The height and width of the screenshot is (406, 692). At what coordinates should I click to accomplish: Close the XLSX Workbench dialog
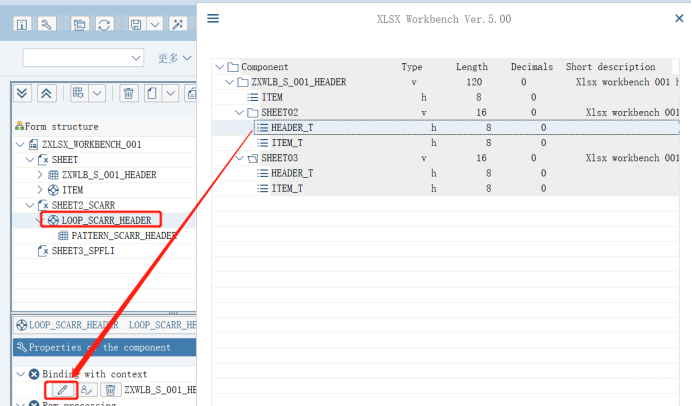(x=679, y=18)
